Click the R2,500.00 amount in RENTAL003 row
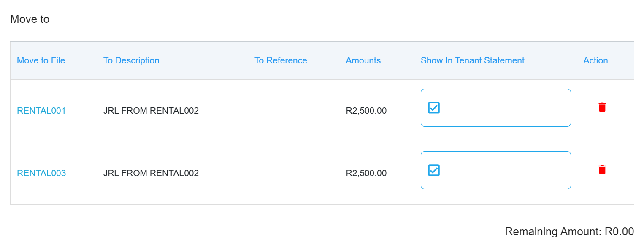This screenshot has height=245, width=644. [x=366, y=173]
